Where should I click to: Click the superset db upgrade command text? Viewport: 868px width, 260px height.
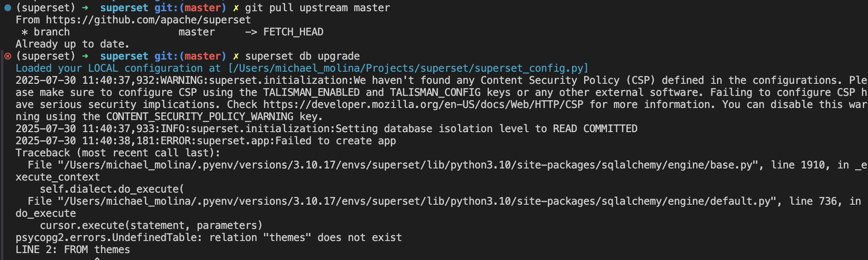coord(302,56)
